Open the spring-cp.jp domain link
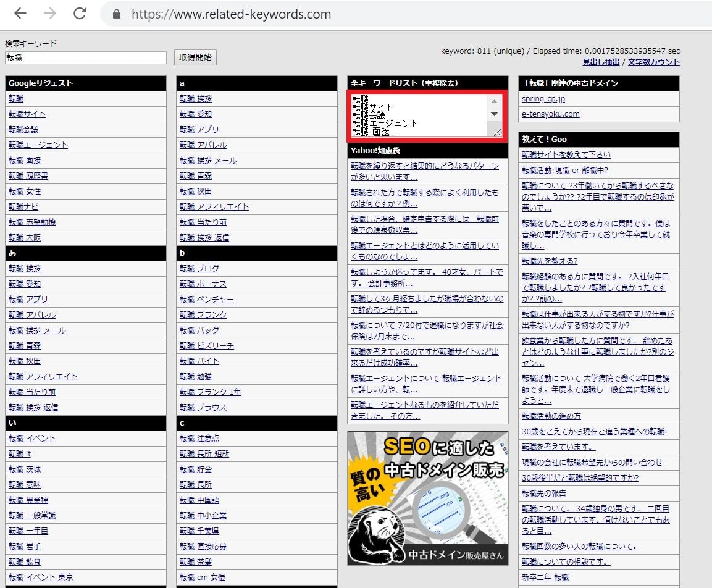Screen dimensions: 712x588 [x=543, y=99]
